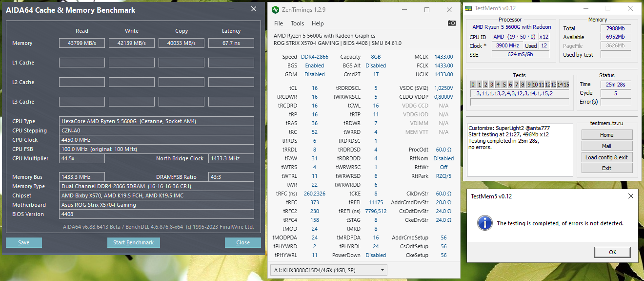
Task: Click the TestMem5 Time 25m 28s field
Action: [x=615, y=85]
